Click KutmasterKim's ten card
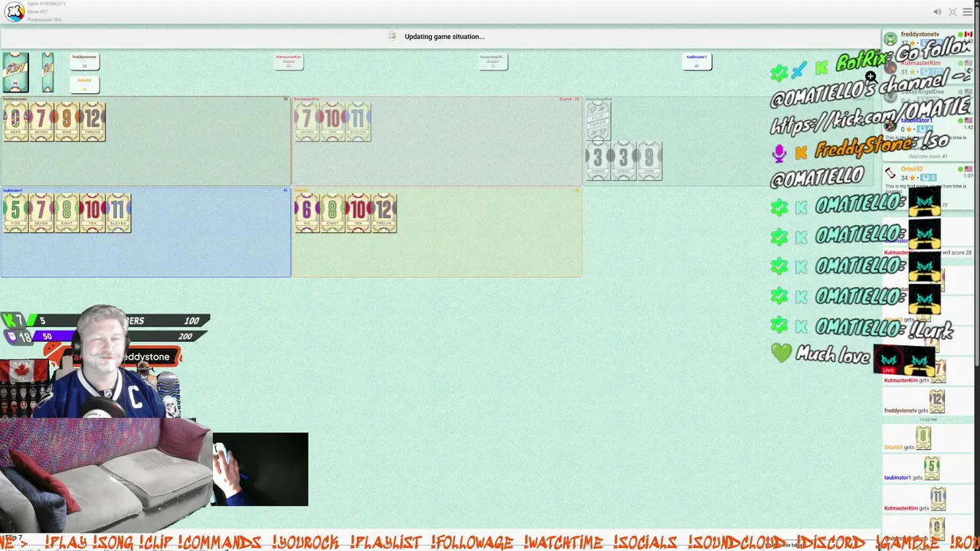 [333, 122]
